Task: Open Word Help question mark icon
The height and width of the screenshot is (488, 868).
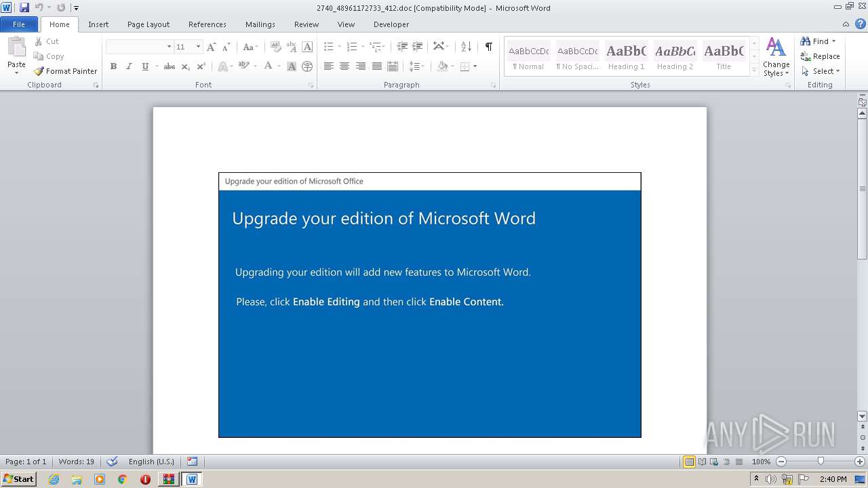Action: click(860, 24)
